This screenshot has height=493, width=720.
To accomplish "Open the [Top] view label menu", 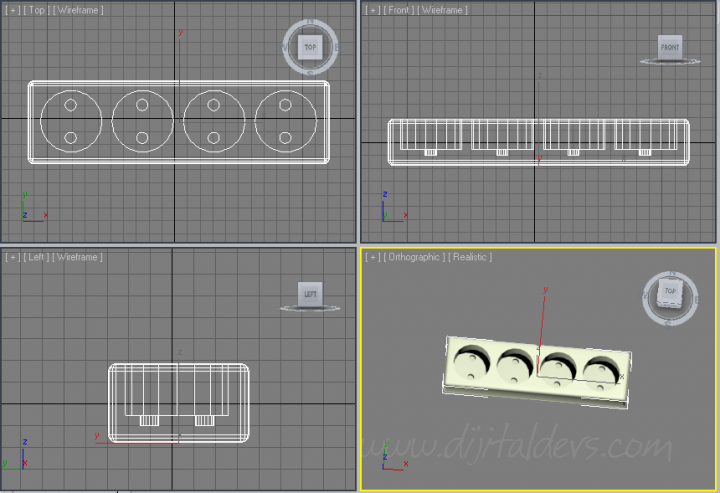I will [x=36, y=10].
